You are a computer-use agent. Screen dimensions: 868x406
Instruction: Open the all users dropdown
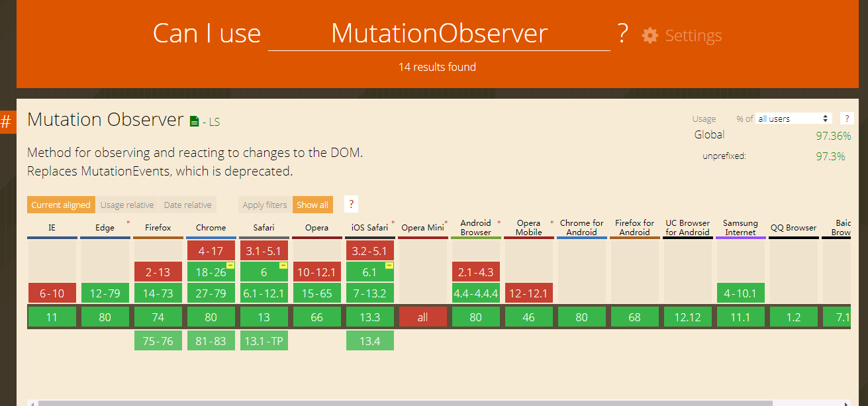point(794,118)
